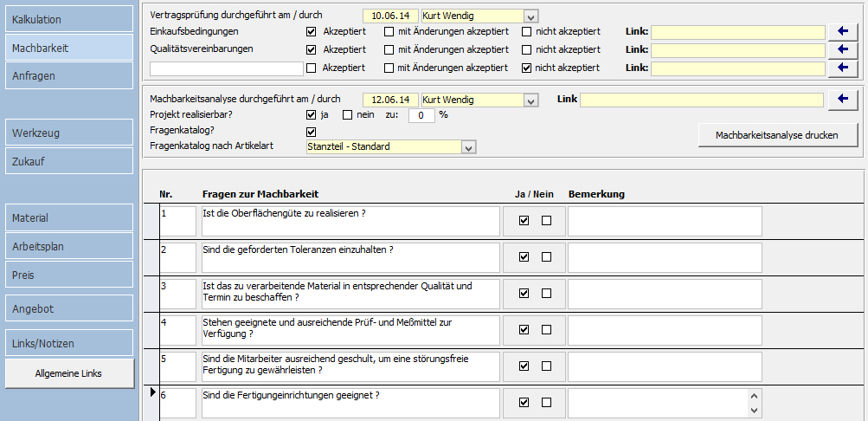Open the Werkzeug section
This screenshot has height=421, width=868.
[68, 133]
